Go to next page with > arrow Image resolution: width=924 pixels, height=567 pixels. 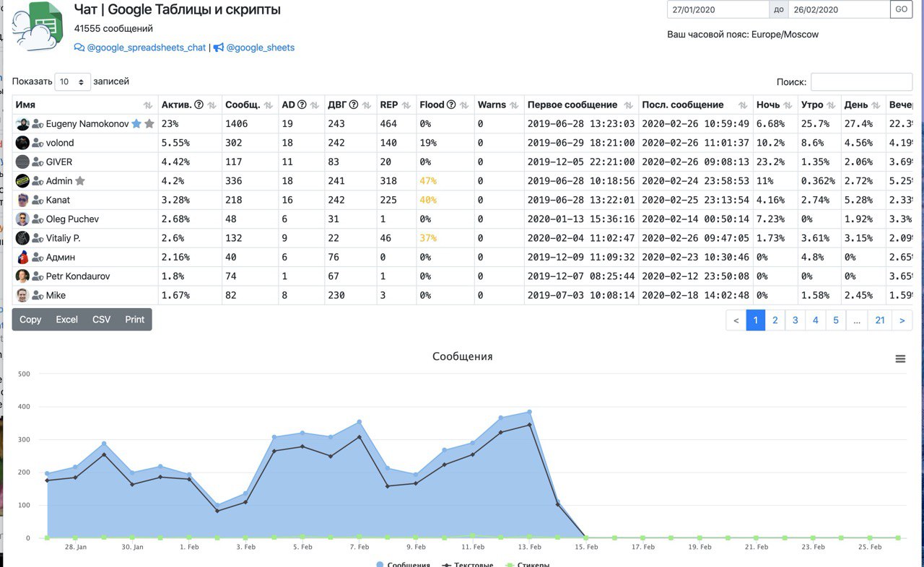coord(902,320)
